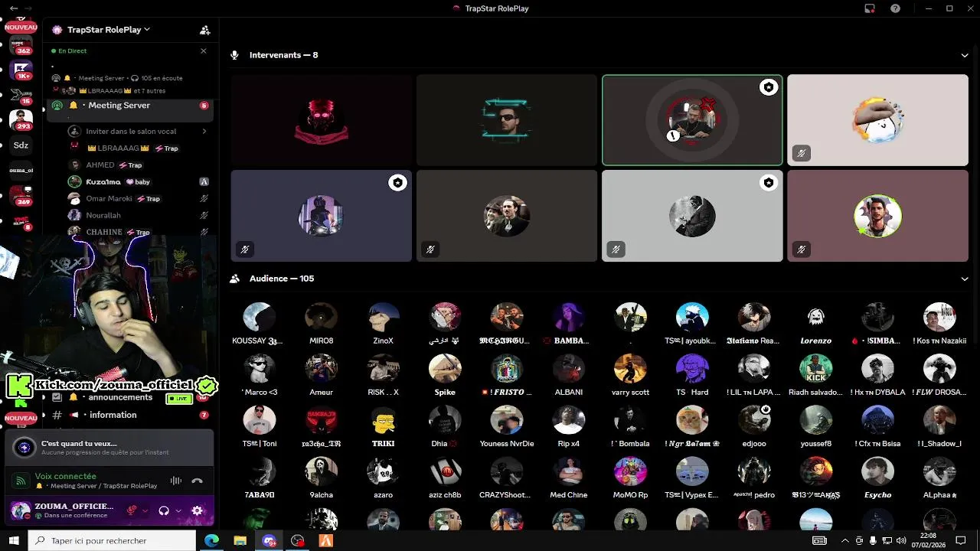Screen dimensions: 980x551
Task: Collapse the Audience section chevron
Action: tap(965, 279)
